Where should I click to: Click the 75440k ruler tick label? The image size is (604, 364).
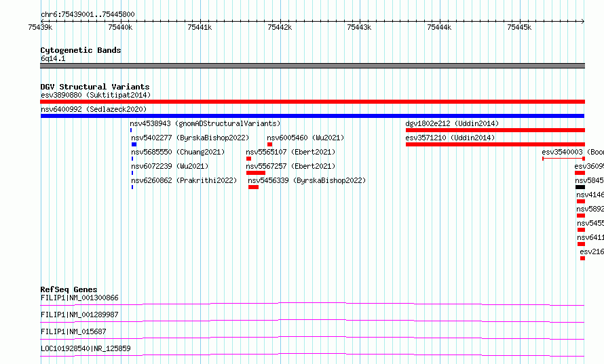[120, 27]
